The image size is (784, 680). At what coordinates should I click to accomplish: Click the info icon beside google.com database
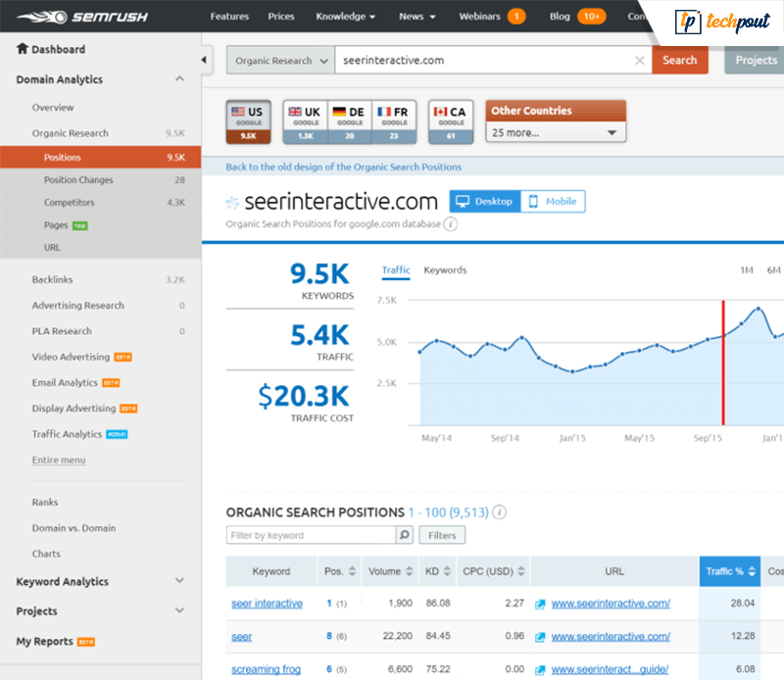tap(451, 224)
